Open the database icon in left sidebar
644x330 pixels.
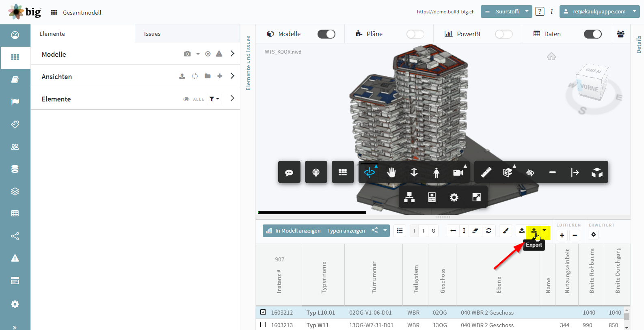(x=15, y=169)
